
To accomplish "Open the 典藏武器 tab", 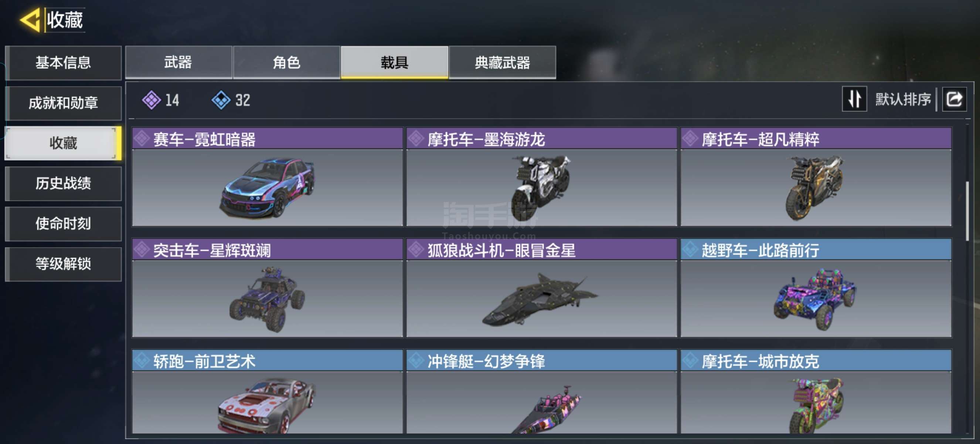I will [502, 63].
